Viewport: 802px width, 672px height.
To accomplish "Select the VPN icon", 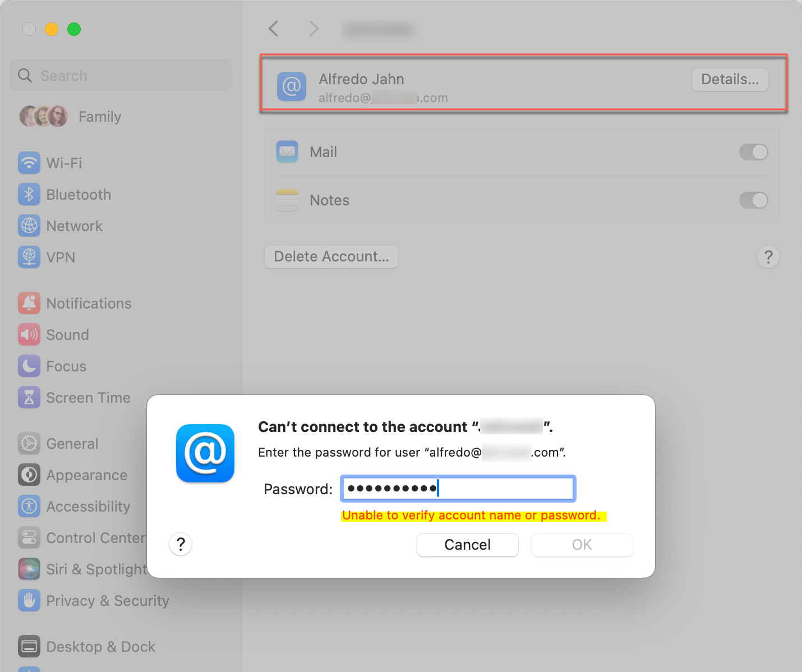I will (29, 257).
